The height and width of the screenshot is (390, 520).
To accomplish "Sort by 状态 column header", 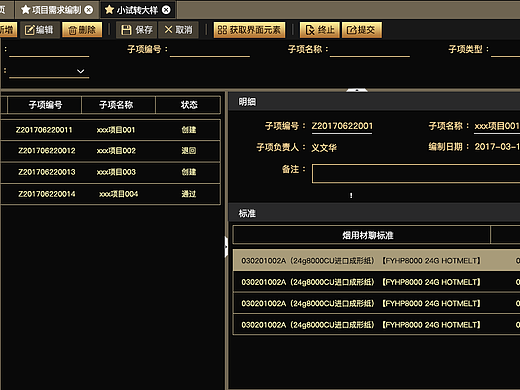I will coord(189,105).
